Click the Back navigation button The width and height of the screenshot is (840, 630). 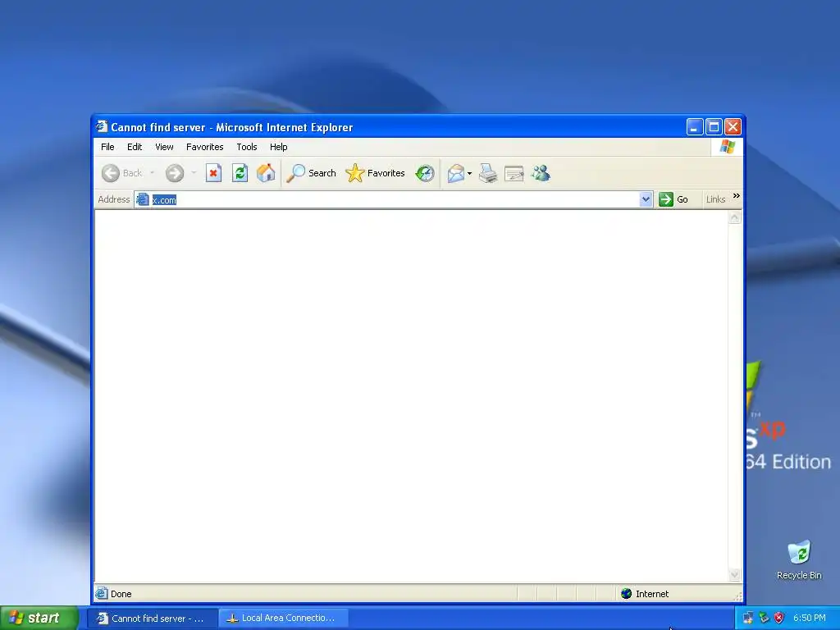(x=122, y=173)
